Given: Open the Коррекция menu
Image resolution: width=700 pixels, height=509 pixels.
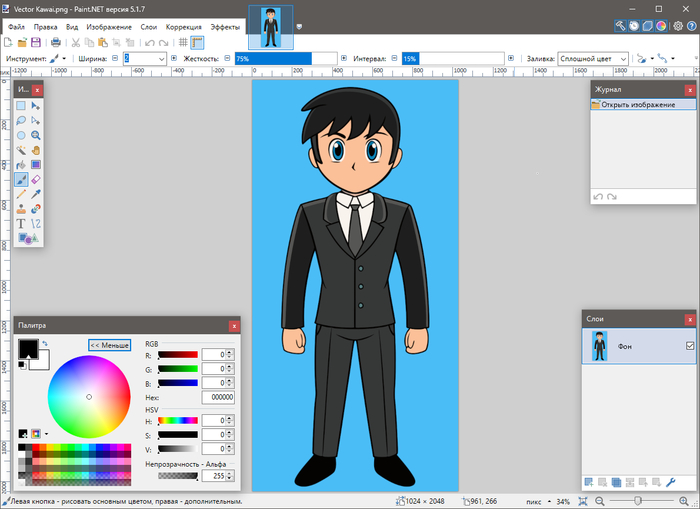Looking at the screenshot, I should [183, 27].
